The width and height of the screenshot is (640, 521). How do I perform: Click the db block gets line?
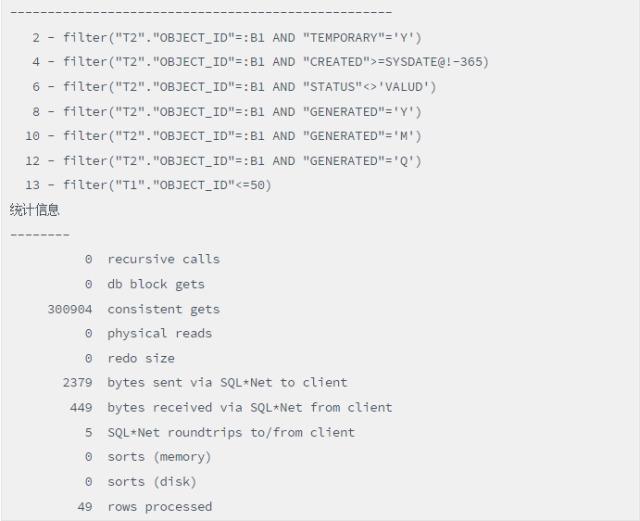pos(155,284)
